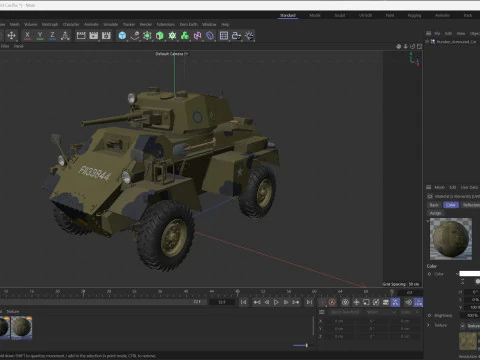Click the Light object icon
This screenshot has height=360, width=480.
(x=249, y=36)
